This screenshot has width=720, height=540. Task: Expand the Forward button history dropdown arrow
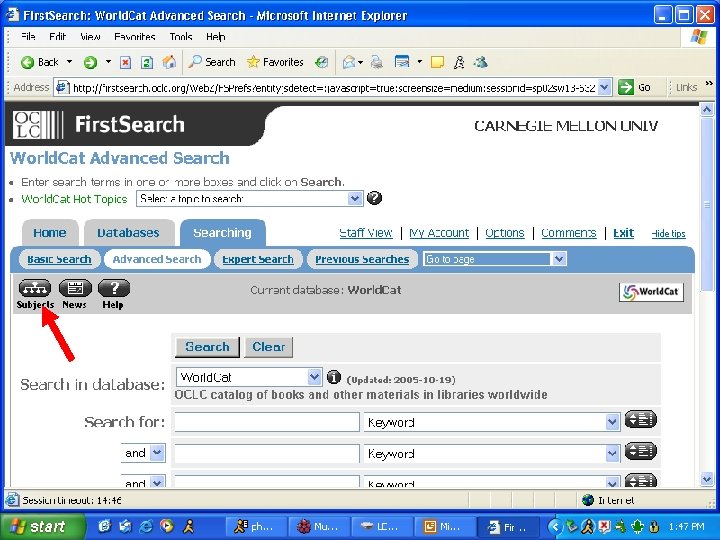click(108, 62)
